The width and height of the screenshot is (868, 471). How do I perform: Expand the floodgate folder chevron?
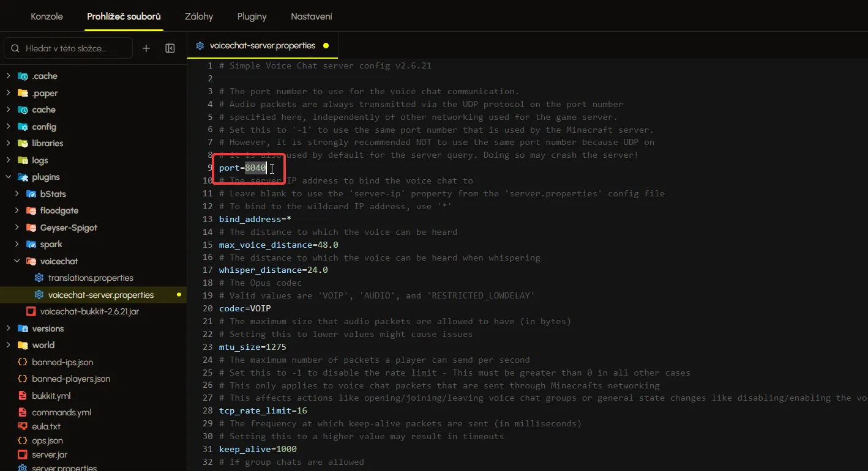pos(17,211)
